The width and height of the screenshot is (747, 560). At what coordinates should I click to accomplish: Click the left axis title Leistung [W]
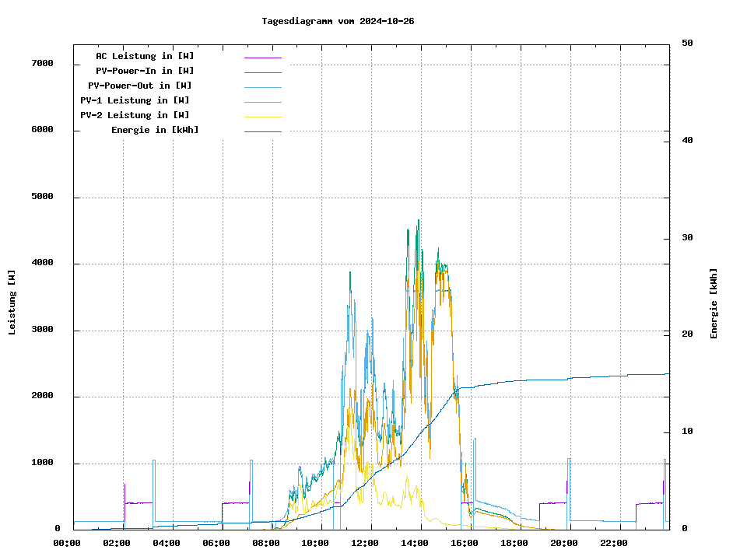12,302
